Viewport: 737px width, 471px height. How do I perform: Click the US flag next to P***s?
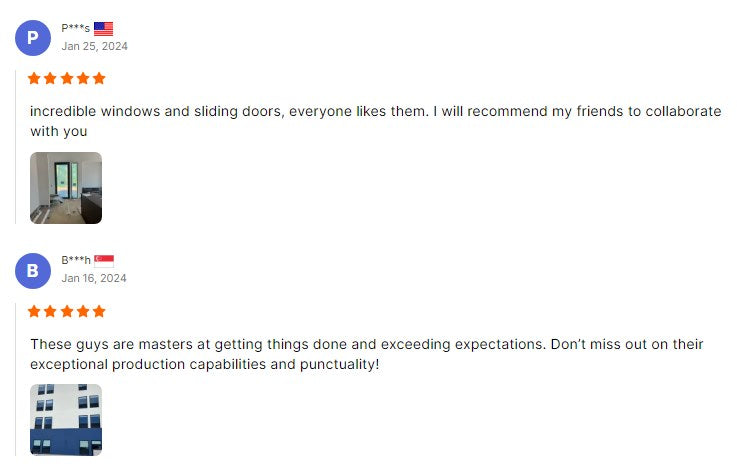(x=104, y=29)
